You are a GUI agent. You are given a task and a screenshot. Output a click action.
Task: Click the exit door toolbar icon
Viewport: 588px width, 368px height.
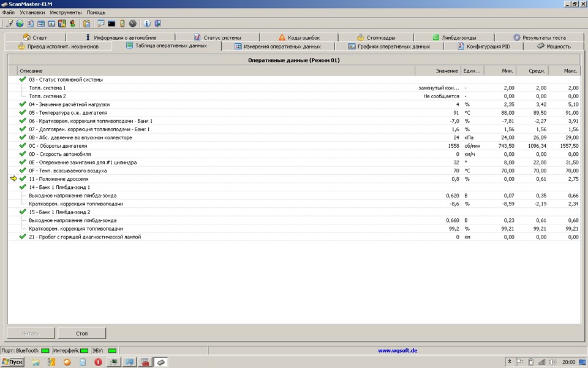pyautogui.click(x=158, y=24)
